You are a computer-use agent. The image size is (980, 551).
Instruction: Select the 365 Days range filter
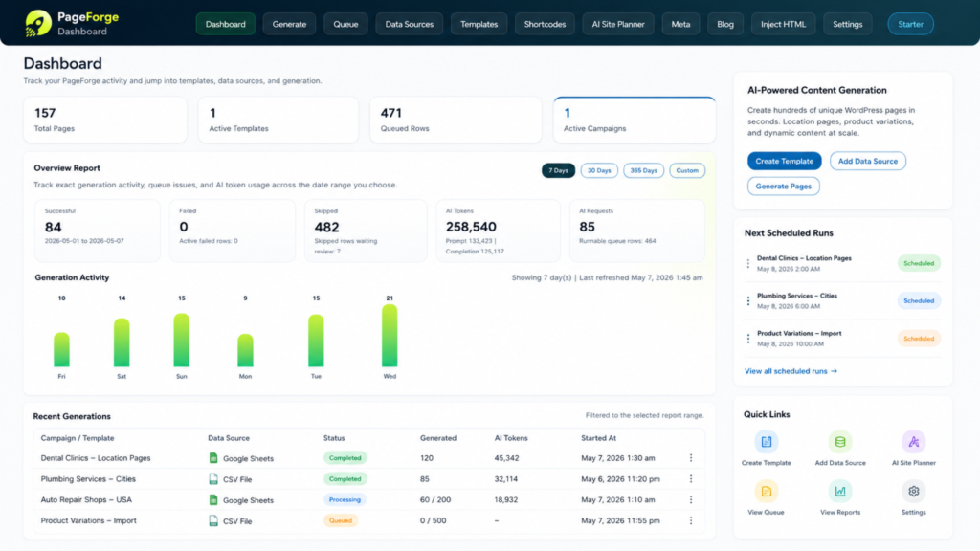click(643, 170)
